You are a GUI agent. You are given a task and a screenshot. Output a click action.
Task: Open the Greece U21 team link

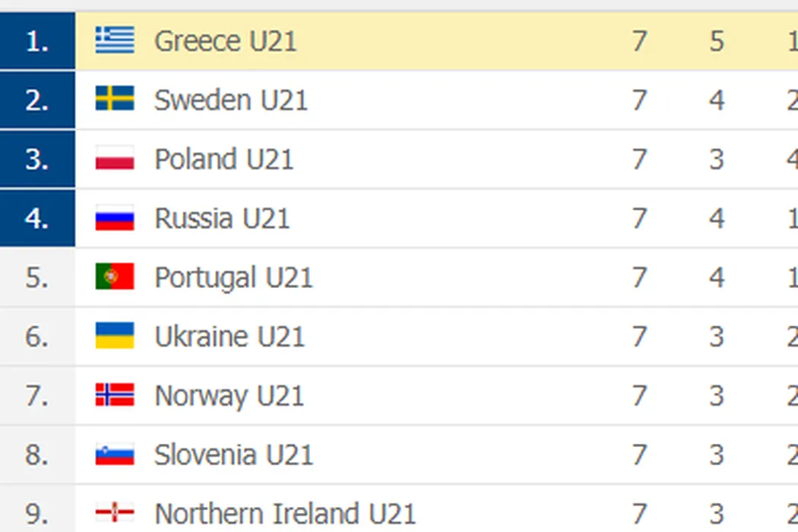tap(225, 41)
